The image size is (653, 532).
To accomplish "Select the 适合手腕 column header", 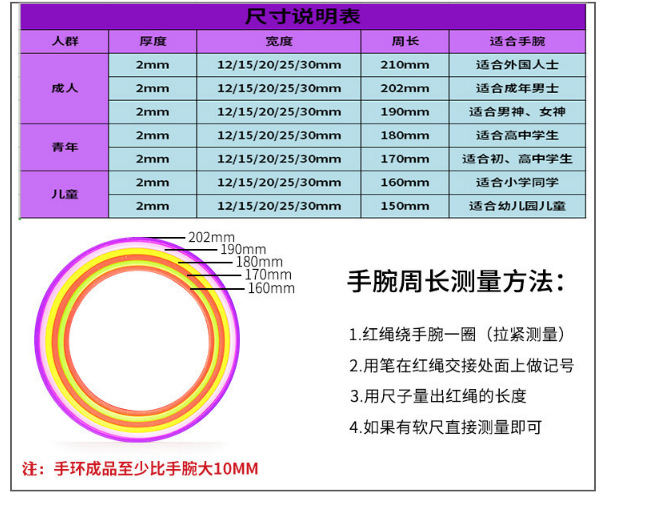I will (516, 42).
